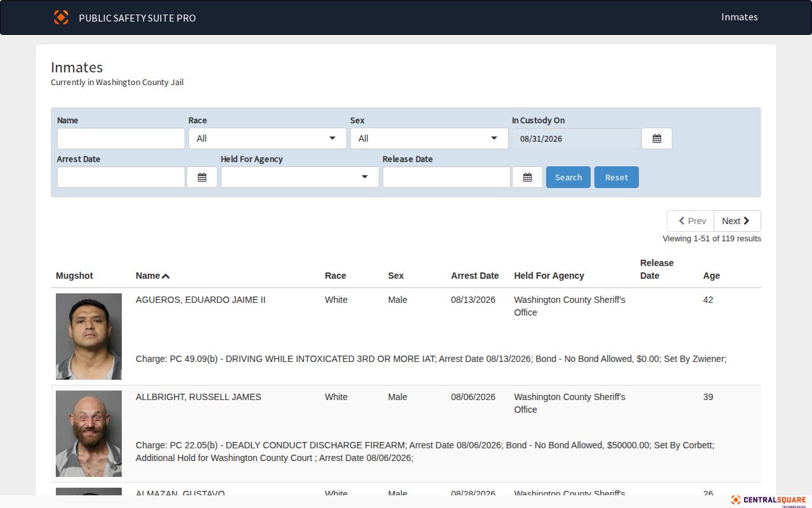Click the arrest date 08/13/2026 cell
The width and height of the screenshot is (812, 508).
click(473, 300)
